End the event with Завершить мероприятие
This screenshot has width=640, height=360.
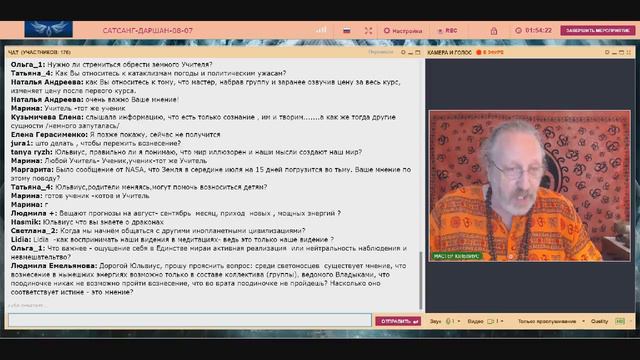point(598,31)
